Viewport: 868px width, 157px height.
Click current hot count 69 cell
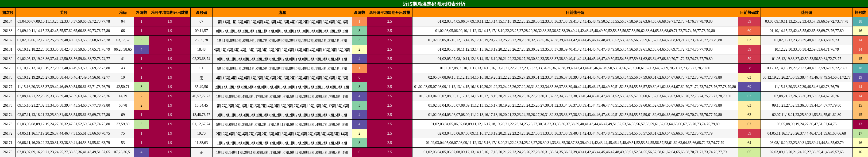749,87
